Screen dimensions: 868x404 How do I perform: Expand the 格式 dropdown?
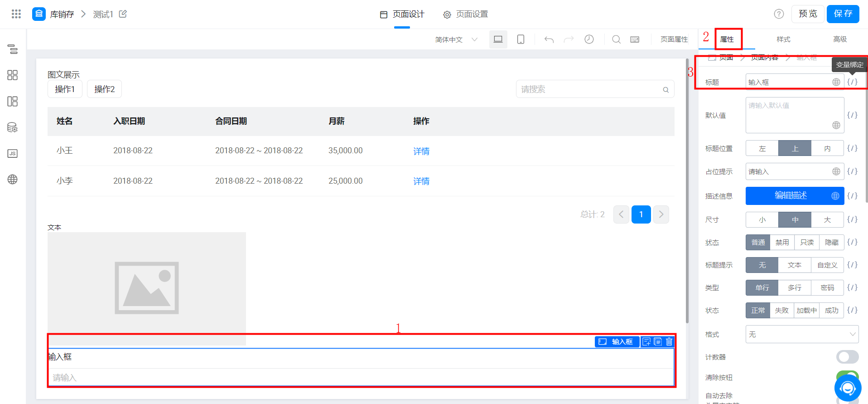(802, 335)
